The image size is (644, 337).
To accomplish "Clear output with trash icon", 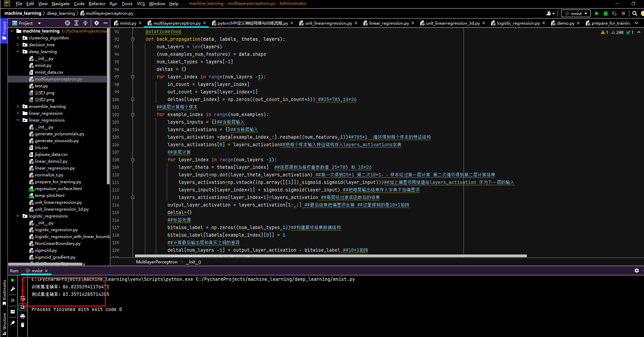I will pyautogui.click(x=23, y=325).
